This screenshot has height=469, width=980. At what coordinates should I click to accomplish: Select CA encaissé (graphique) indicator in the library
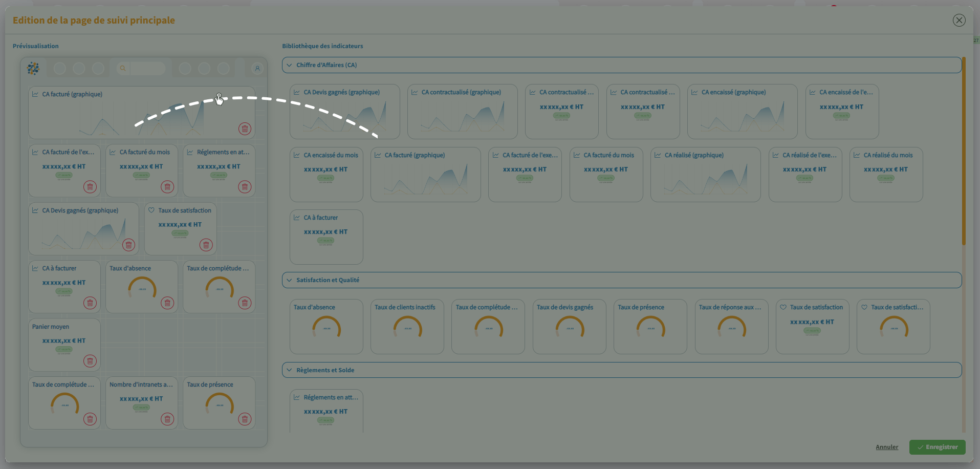tap(742, 112)
